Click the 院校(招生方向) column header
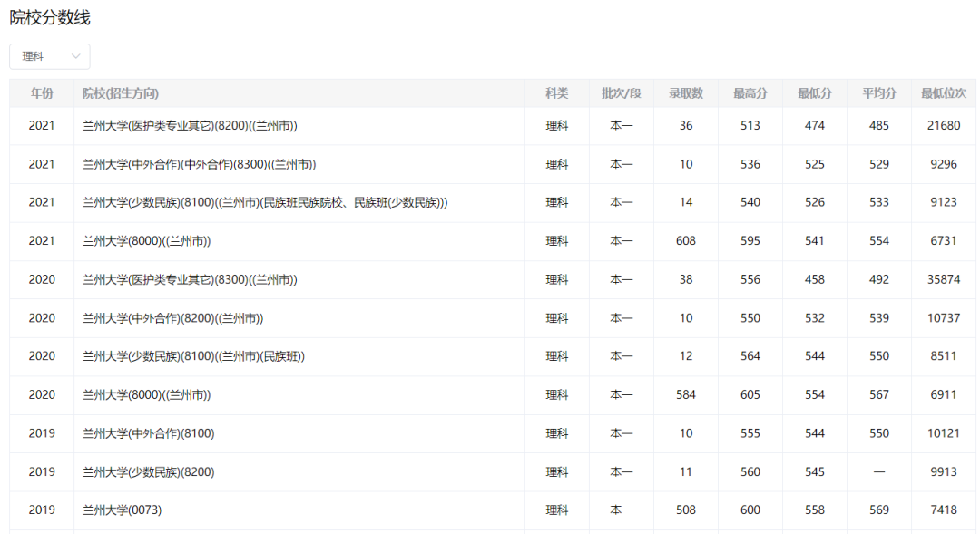 (121, 93)
